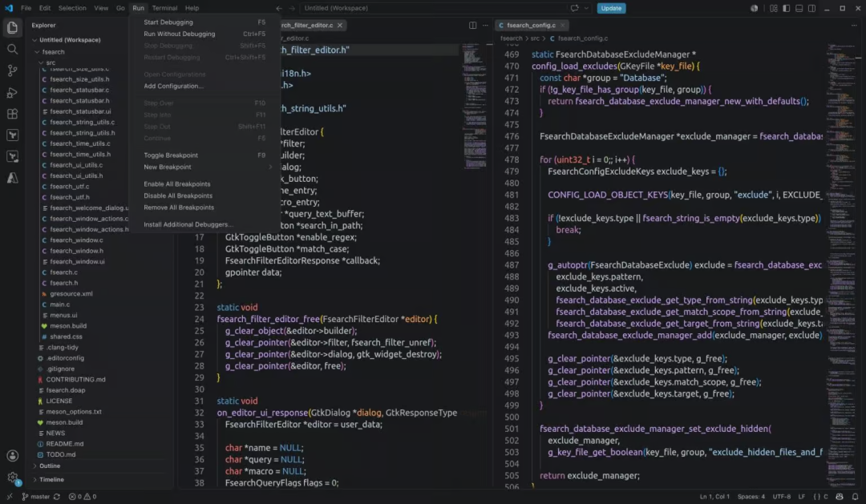Viewport: 866px width, 504px height.
Task: Open the Terminal menu
Action: click(164, 8)
